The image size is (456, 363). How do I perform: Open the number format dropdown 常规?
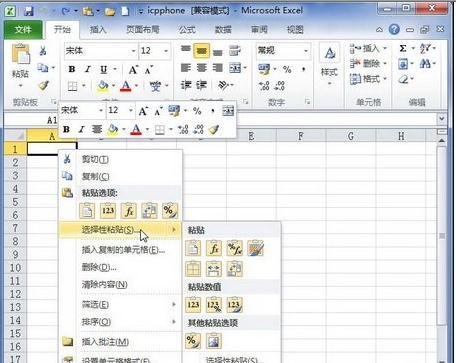click(306, 51)
